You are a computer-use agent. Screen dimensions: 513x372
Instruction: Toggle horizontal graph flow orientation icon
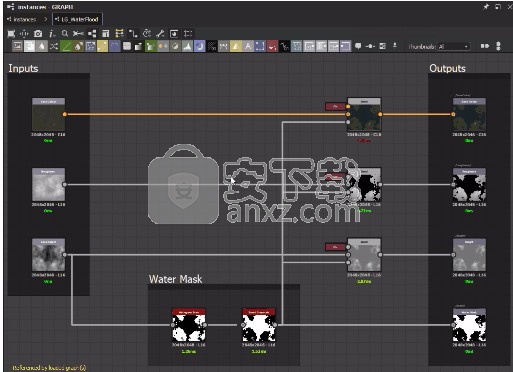pyautogui.click(x=485, y=46)
